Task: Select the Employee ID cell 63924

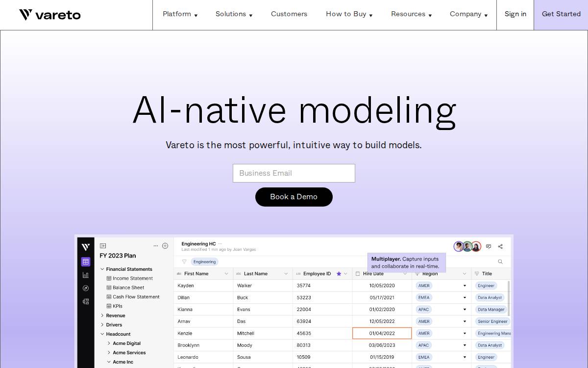Action: (x=322, y=321)
